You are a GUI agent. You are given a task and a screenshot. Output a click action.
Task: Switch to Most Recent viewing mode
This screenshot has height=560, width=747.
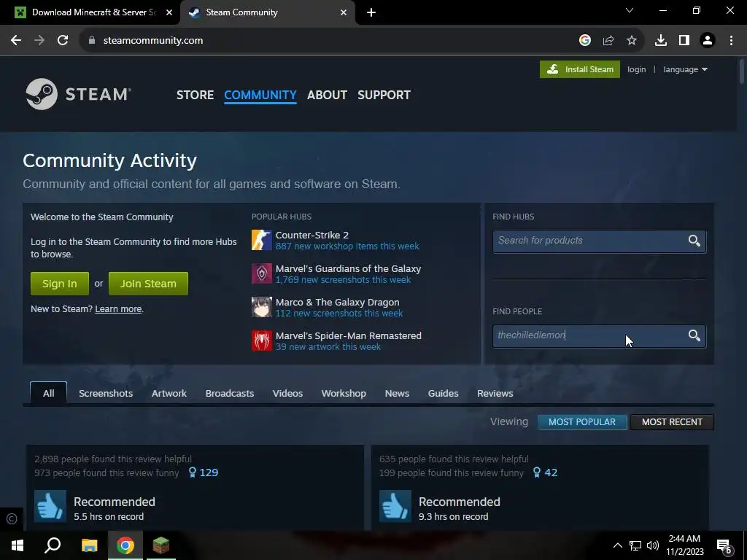coord(672,422)
